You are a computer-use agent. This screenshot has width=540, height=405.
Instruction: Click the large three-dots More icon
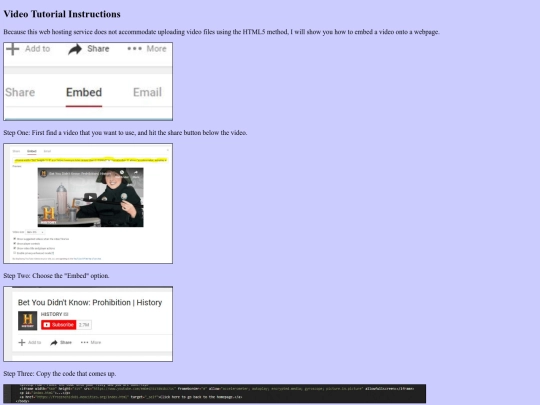[134, 49]
